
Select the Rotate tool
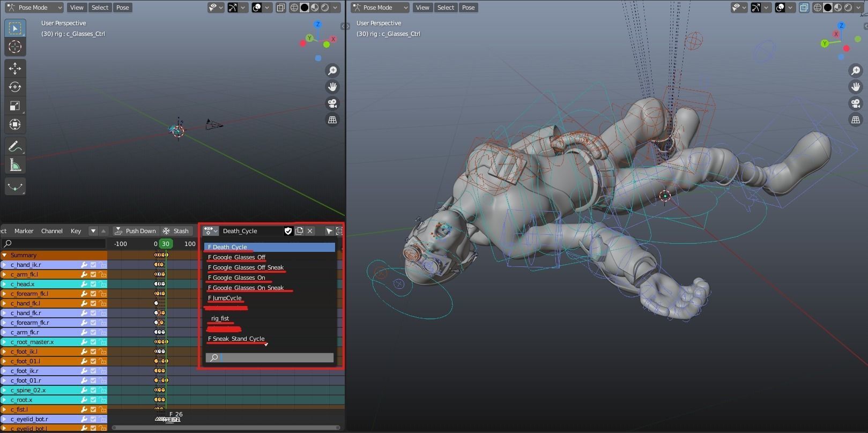coord(15,87)
